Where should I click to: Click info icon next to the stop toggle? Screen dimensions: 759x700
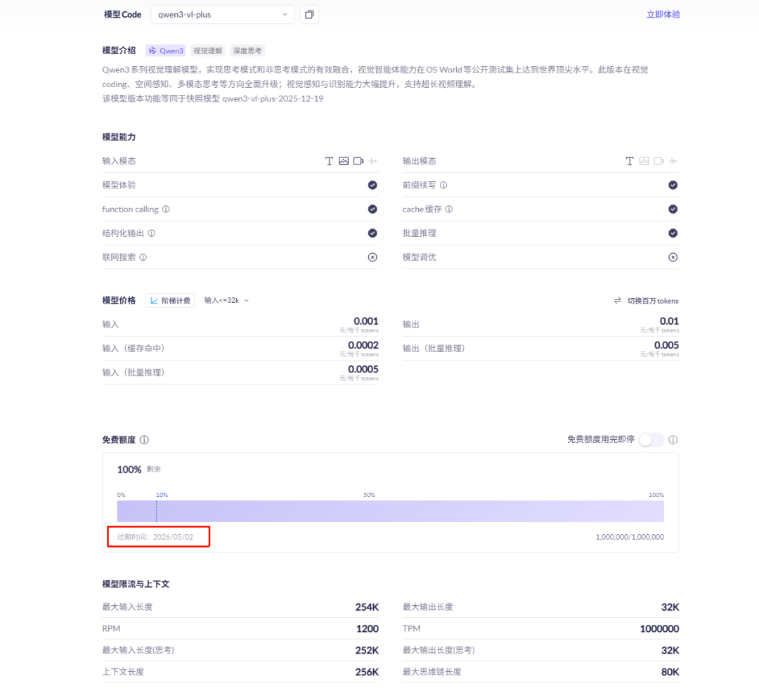tap(673, 440)
